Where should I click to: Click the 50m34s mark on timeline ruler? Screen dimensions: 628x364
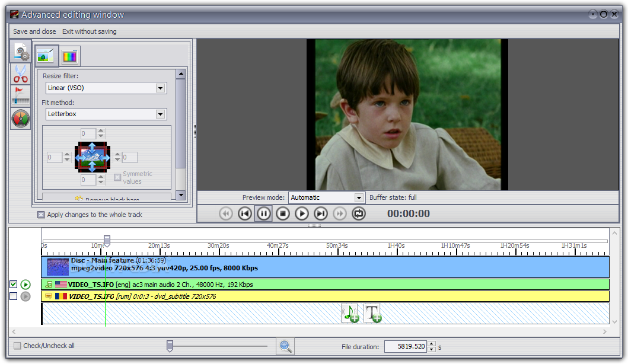click(x=337, y=245)
